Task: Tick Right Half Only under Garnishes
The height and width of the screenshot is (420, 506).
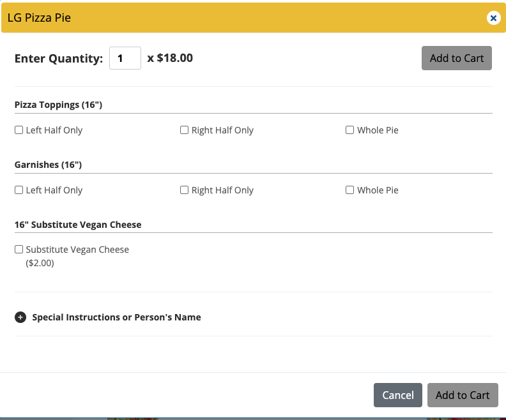Action: tap(185, 190)
